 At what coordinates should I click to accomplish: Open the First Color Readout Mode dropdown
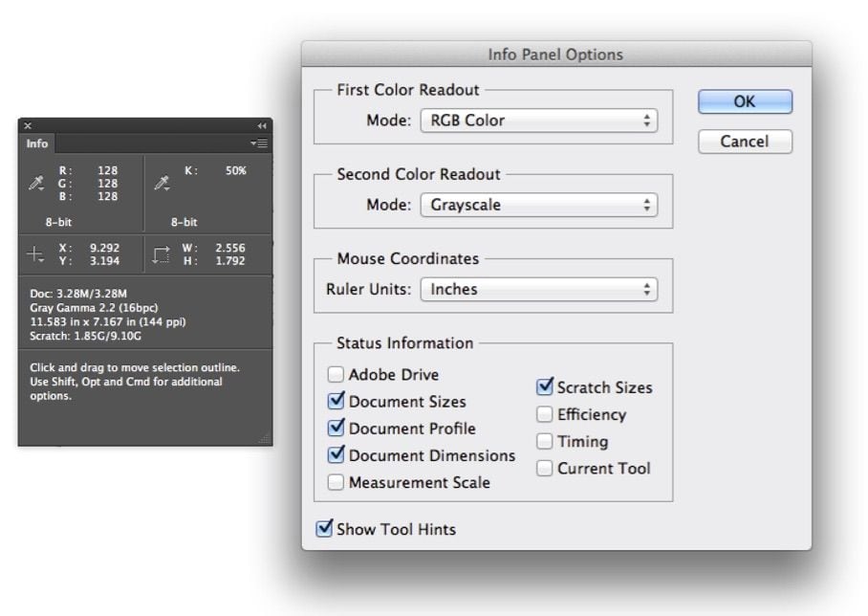pos(539,121)
